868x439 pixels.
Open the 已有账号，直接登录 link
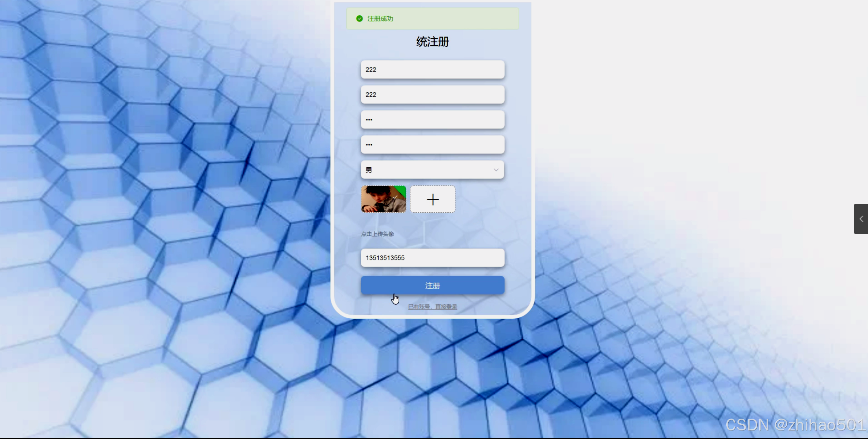pyautogui.click(x=433, y=307)
